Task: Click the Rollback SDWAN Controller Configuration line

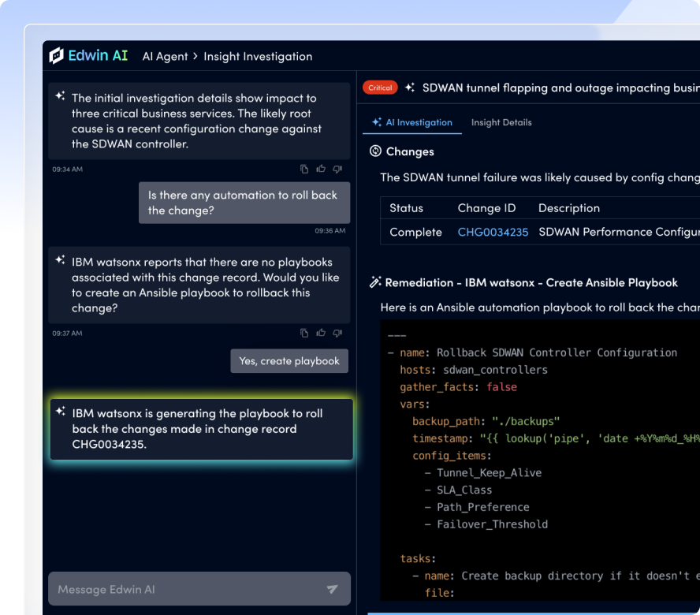Action: [532, 352]
